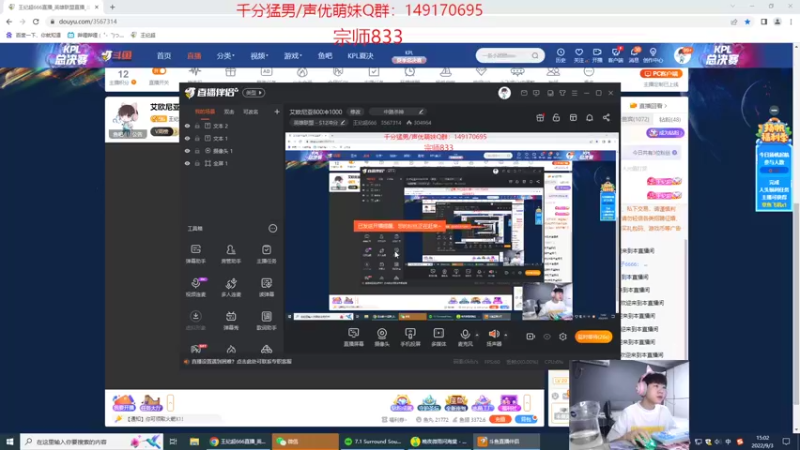Hide the 文本 1 layer with eye icon
Viewport: 800px width, 450px height.
pyautogui.click(x=187, y=138)
